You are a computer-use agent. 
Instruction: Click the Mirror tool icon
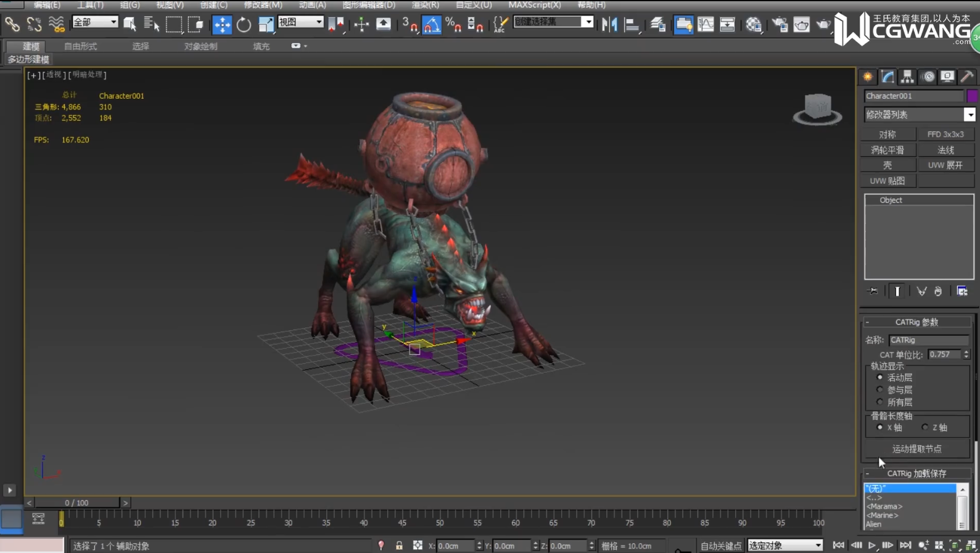[609, 24]
